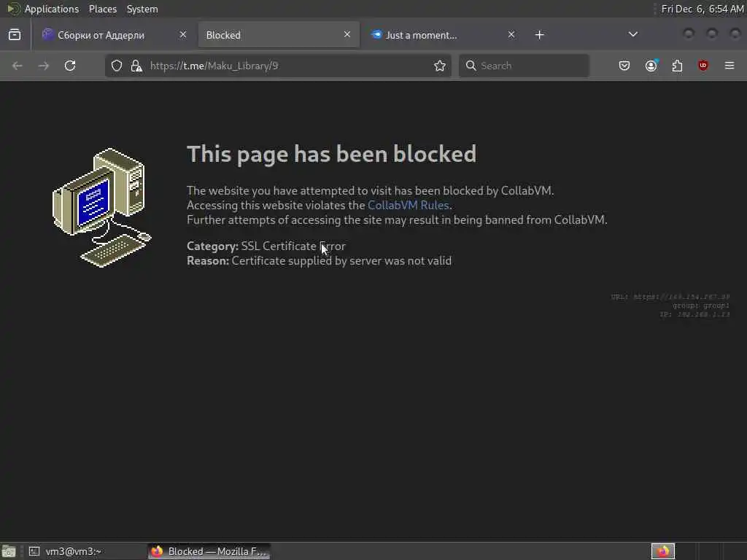Bookmark this page with the star icon
The width and height of the screenshot is (747, 560).
(x=440, y=66)
